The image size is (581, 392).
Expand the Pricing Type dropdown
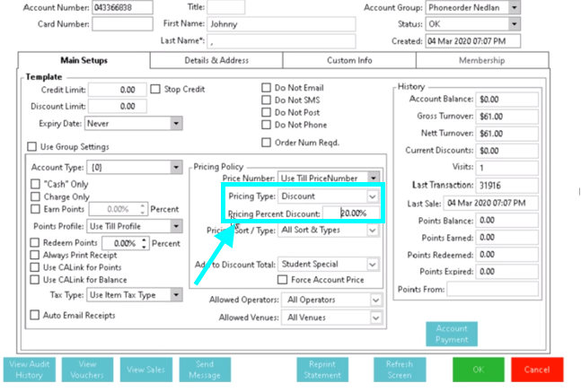point(373,196)
